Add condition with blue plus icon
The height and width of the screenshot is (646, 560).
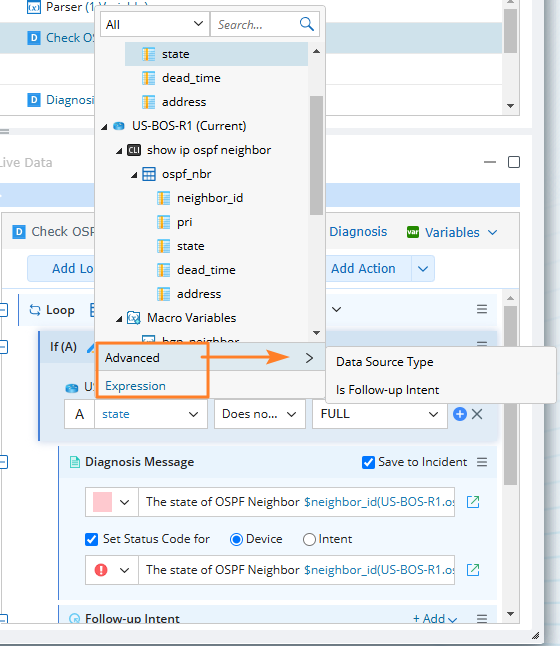tap(459, 414)
